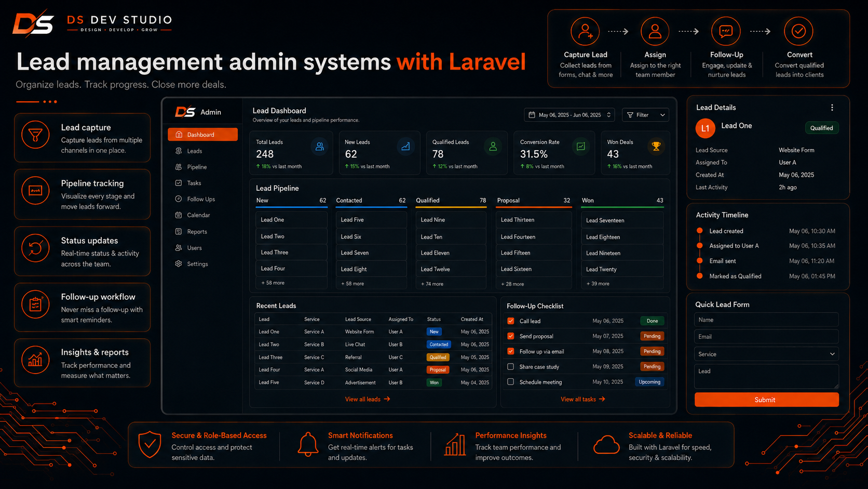Click the Capture Lead person-plus icon
The image size is (868, 489).
click(x=585, y=31)
